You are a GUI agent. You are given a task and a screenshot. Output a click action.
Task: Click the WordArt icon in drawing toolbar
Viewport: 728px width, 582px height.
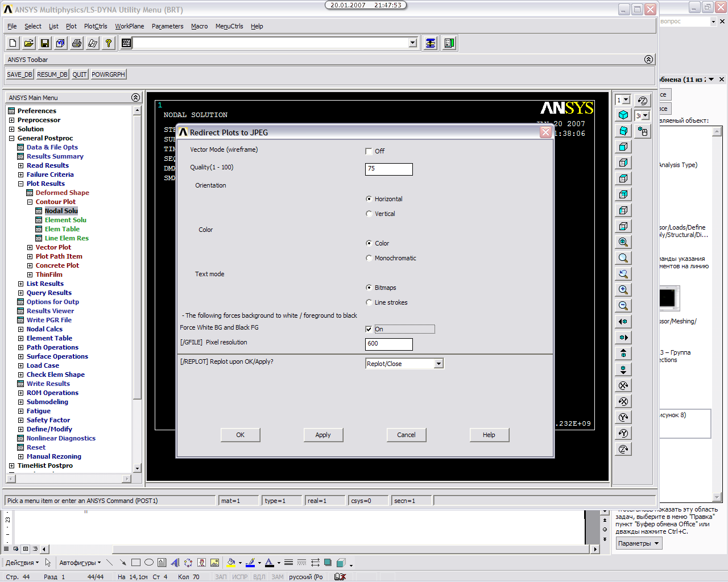(175, 563)
